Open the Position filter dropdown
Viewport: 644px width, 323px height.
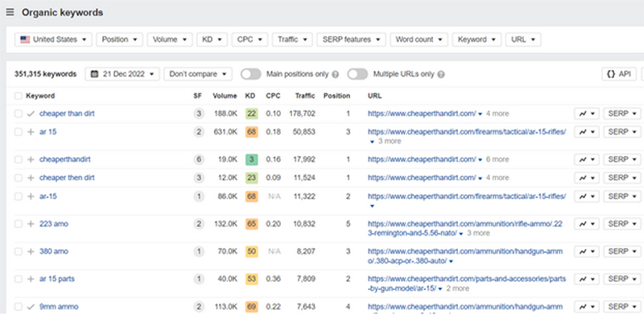[x=119, y=39]
